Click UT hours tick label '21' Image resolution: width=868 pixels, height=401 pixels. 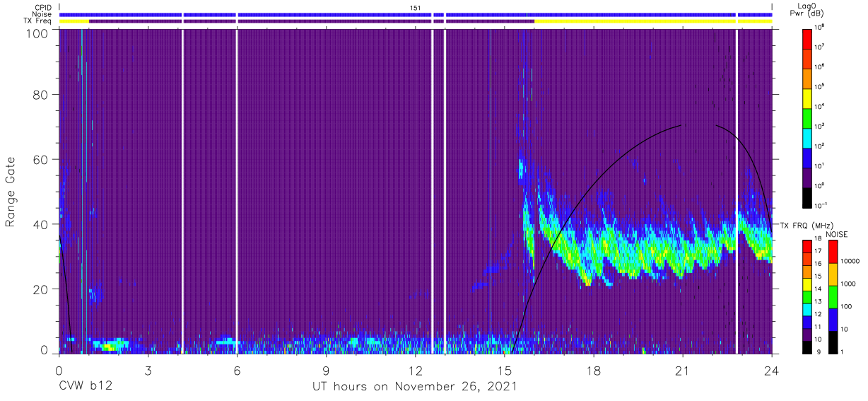point(682,370)
